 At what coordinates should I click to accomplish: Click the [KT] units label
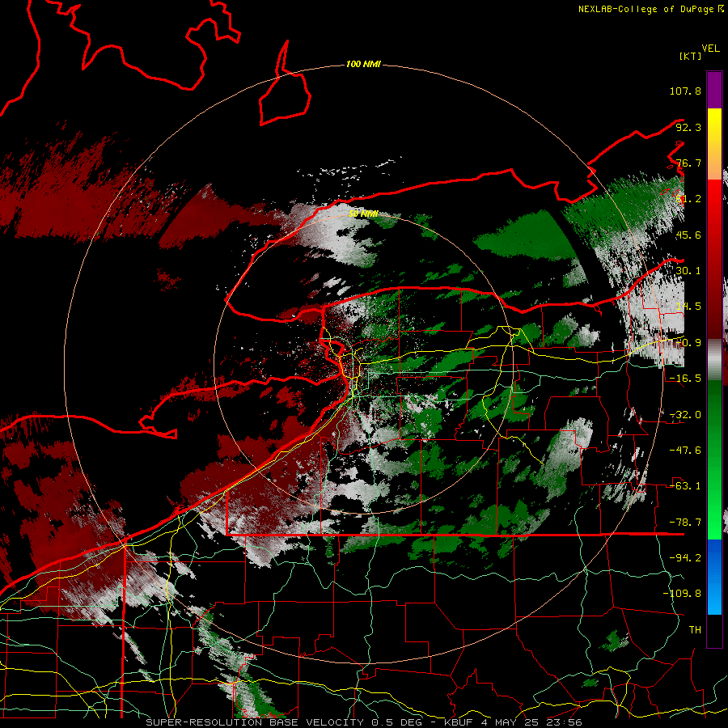click(690, 56)
